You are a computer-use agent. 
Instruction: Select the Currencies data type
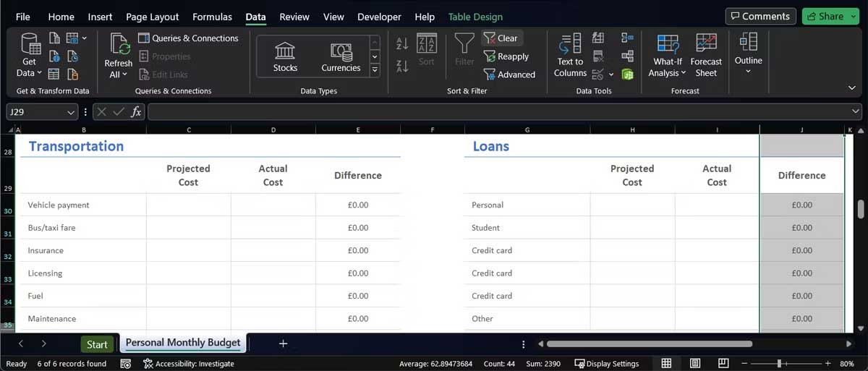[x=341, y=57]
